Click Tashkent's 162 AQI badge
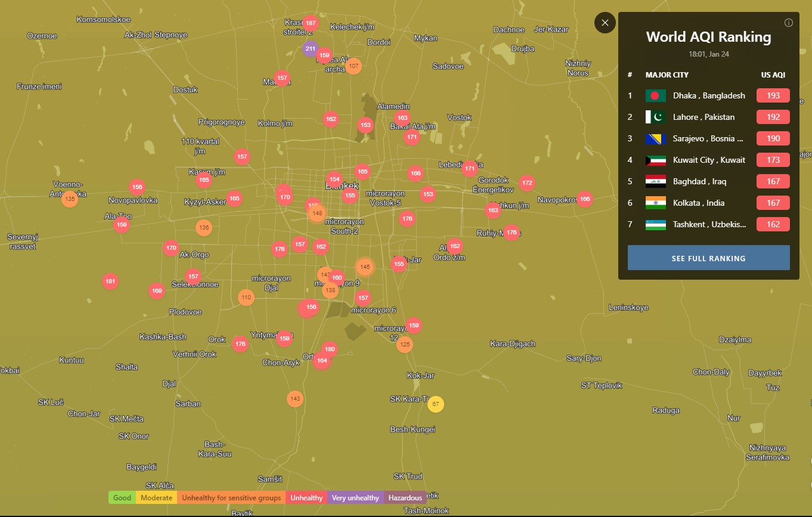812x517 pixels. tap(773, 224)
